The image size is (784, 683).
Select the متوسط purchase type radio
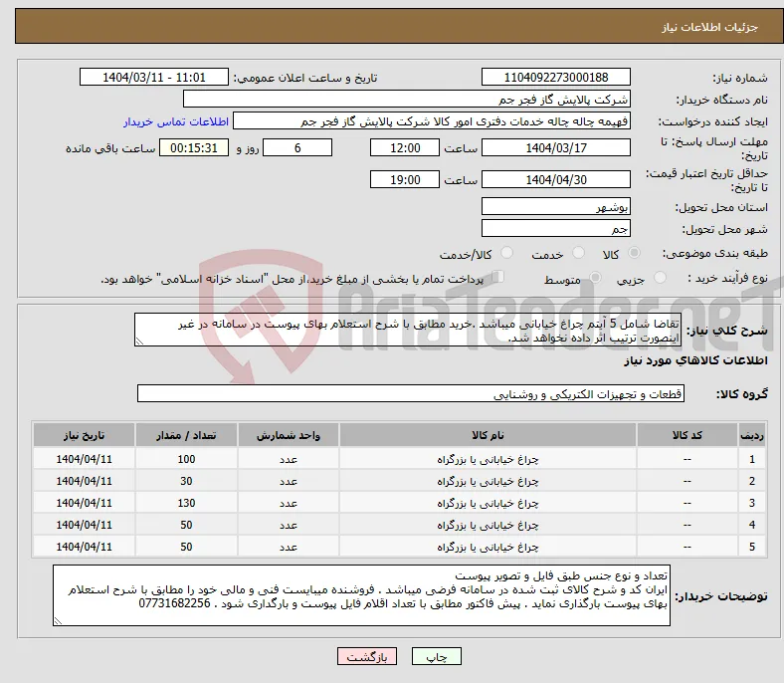[x=595, y=277]
